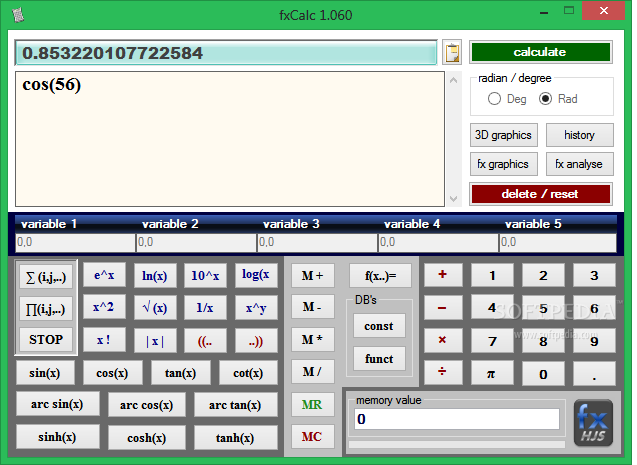
Task: Click the red minus operator key
Action: (443, 308)
